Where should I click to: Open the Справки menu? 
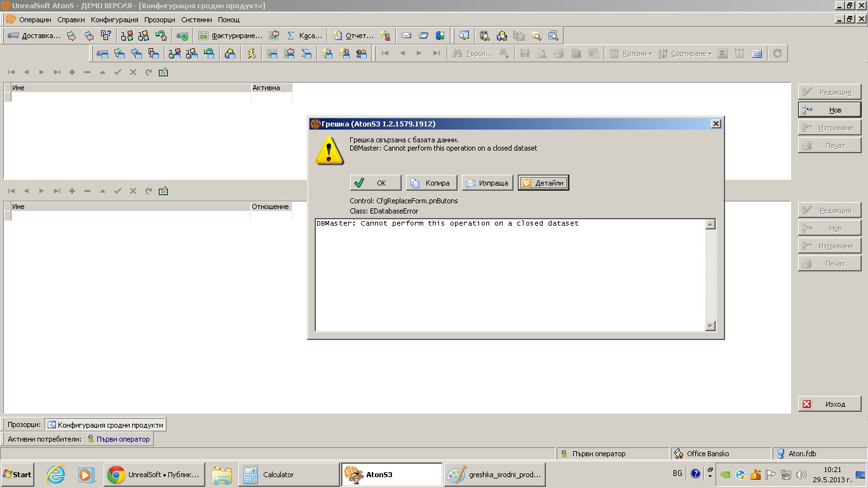71,20
